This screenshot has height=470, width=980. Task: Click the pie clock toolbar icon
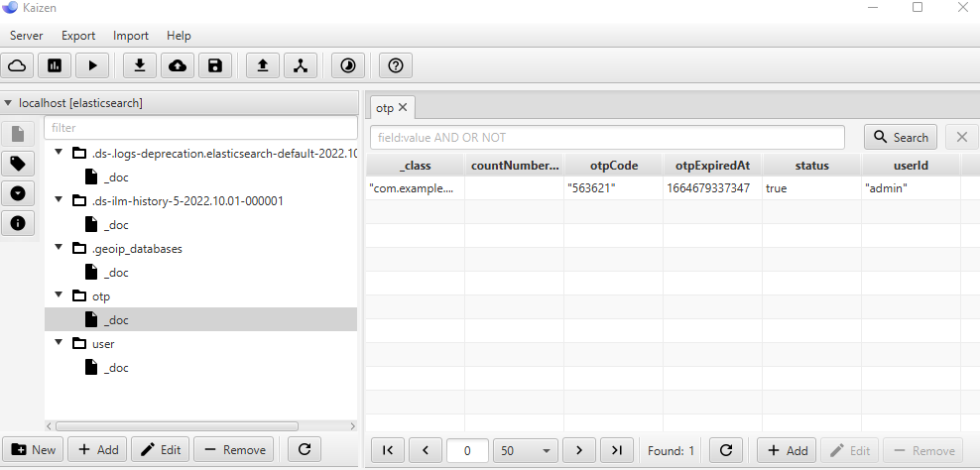pos(348,65)
